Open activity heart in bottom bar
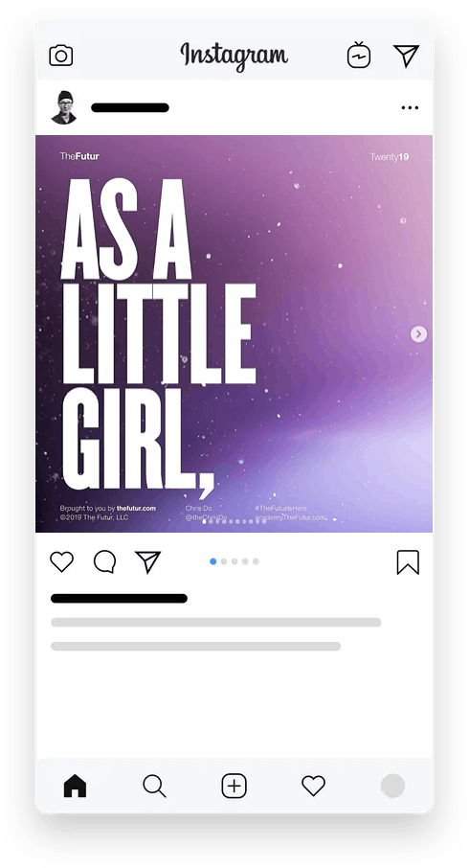Viewport: 469px width, 868px height. [313, 786]
